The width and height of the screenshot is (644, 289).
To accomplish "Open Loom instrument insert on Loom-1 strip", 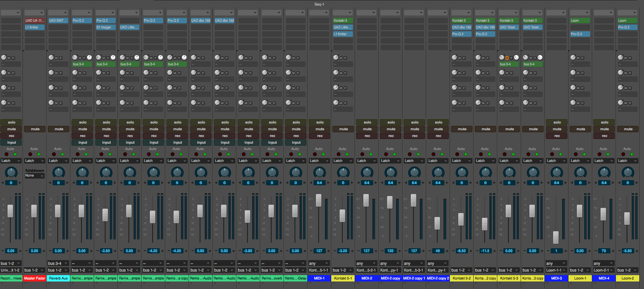I will (x=580, y=21).
